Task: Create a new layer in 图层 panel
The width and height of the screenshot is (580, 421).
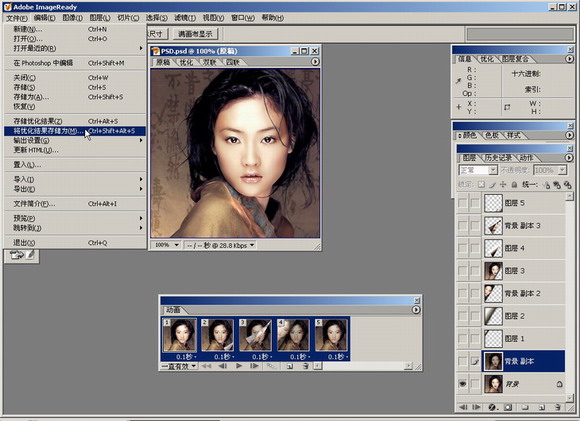Action: [x=542, y=407]
